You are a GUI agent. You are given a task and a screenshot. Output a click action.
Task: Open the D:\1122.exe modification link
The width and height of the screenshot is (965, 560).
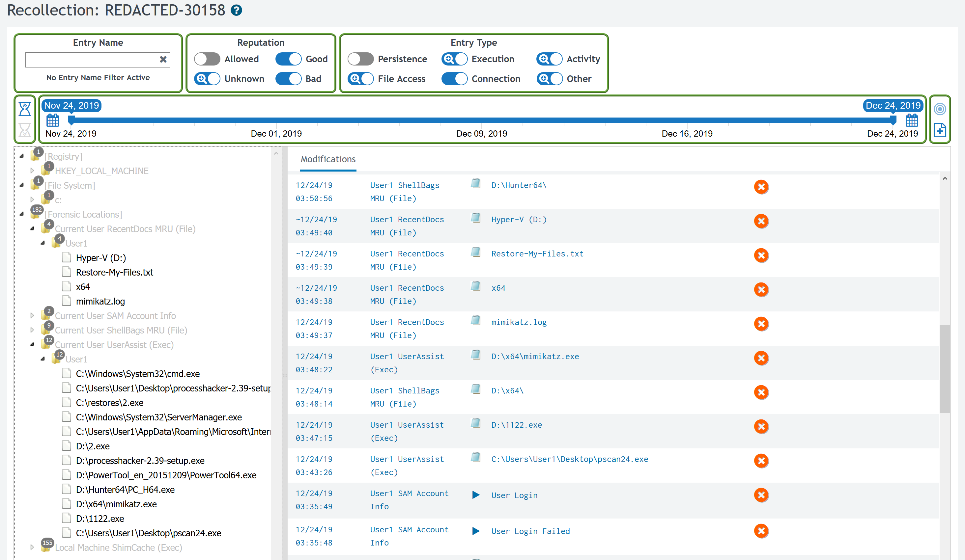[517, 425]
